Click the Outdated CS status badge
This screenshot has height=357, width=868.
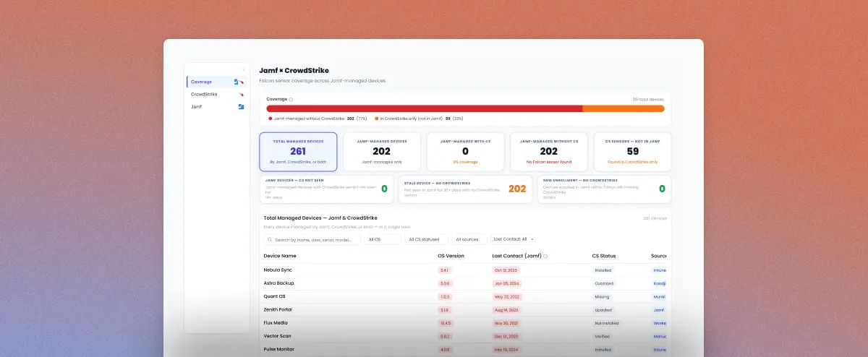click(x=603, y=283)
